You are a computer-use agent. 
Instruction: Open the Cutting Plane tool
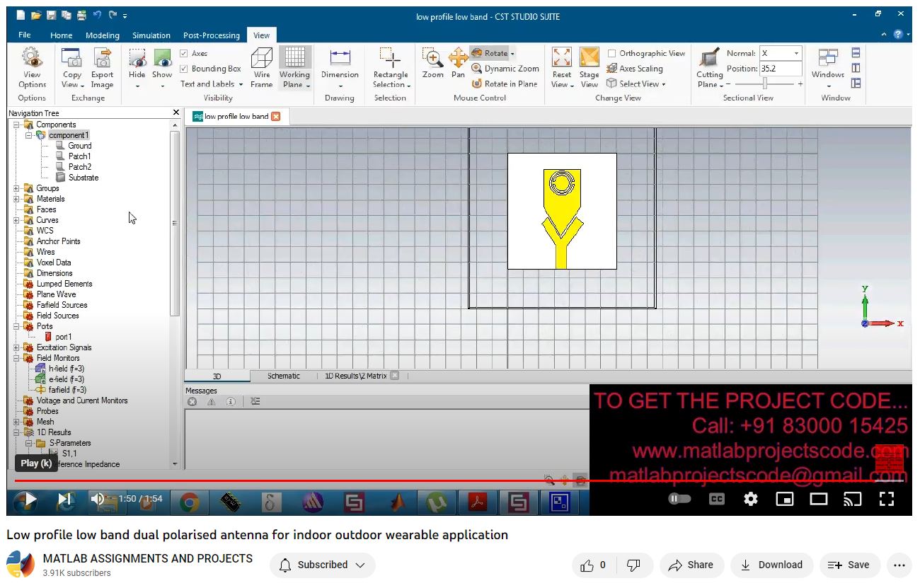pos(709,60)
